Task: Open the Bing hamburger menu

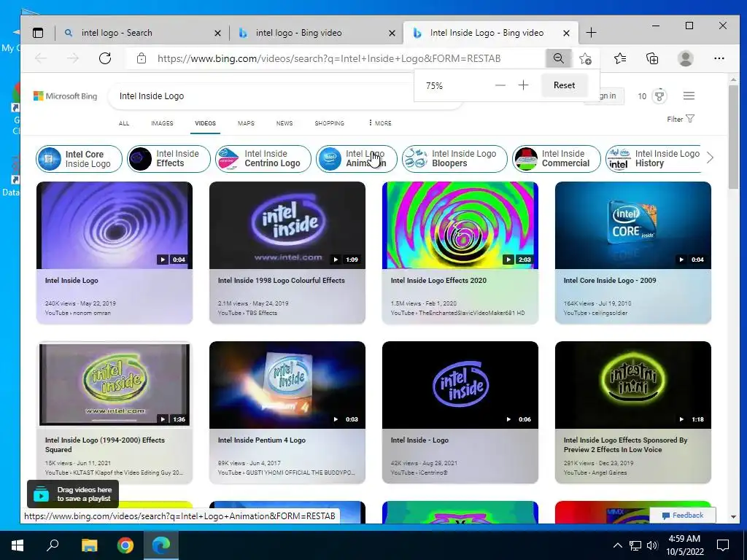Action: (x=689, y=96)
